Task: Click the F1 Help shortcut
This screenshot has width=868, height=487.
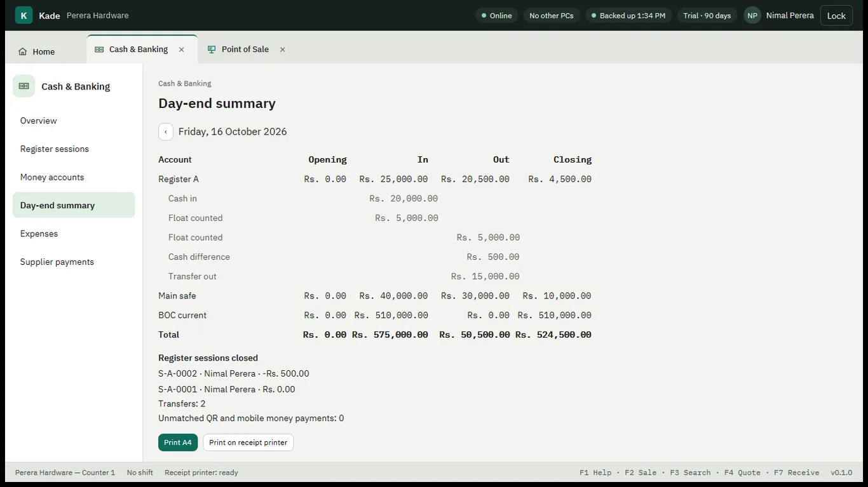Action: point(595,472)
